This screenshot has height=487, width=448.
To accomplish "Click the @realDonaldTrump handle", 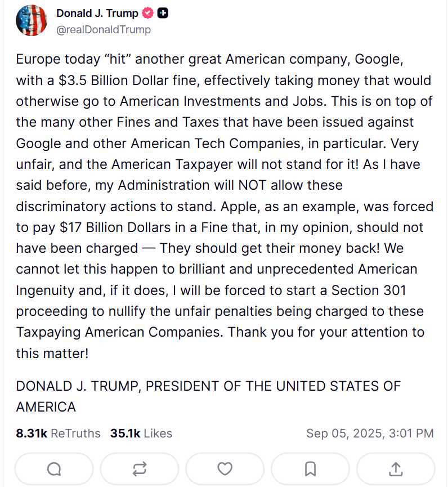I will (104, 30).
